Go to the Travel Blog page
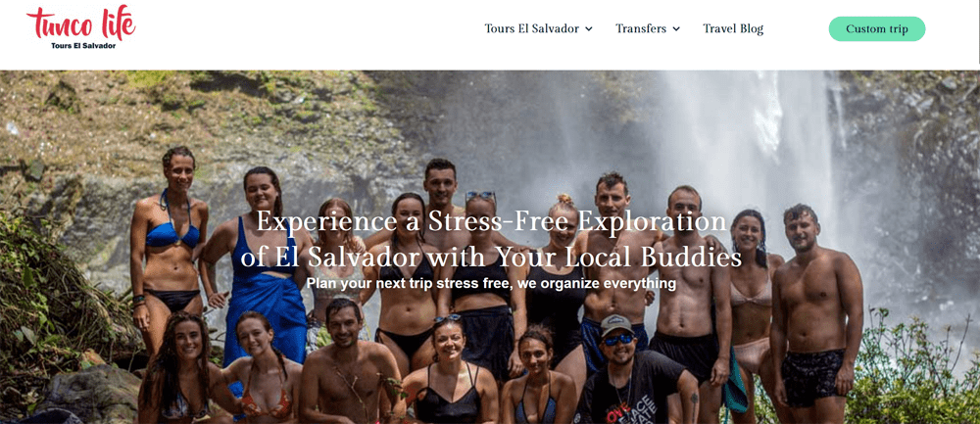 point(733,28)
